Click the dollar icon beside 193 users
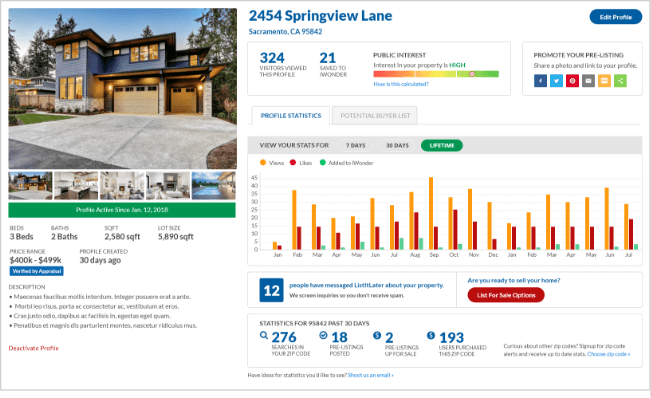 coord(431,335)
